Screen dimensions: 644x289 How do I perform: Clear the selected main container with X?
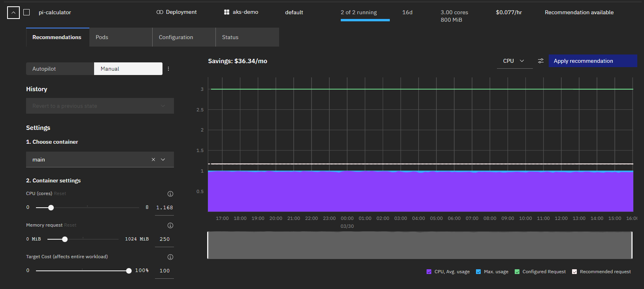pos(153,160)
